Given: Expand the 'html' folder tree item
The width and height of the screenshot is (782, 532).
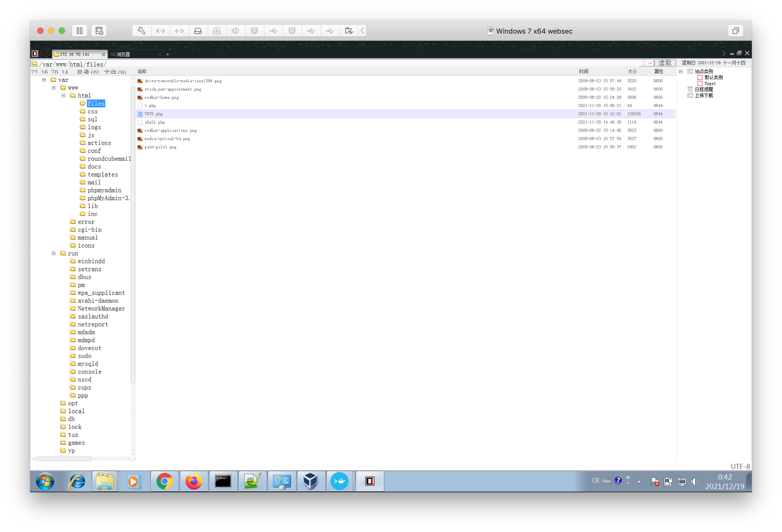Looking at the screenshot, I should 67,95.
